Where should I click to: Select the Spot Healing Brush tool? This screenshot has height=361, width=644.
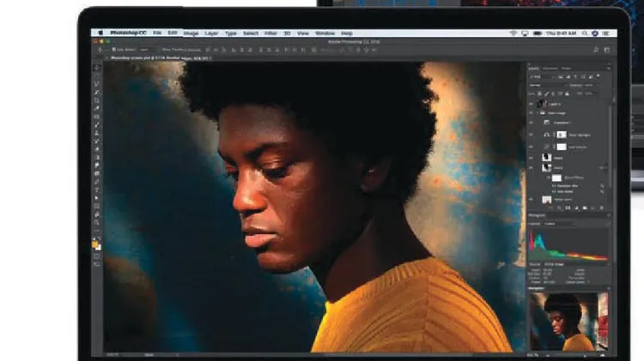pyautogui.click(x=97, y=117)
